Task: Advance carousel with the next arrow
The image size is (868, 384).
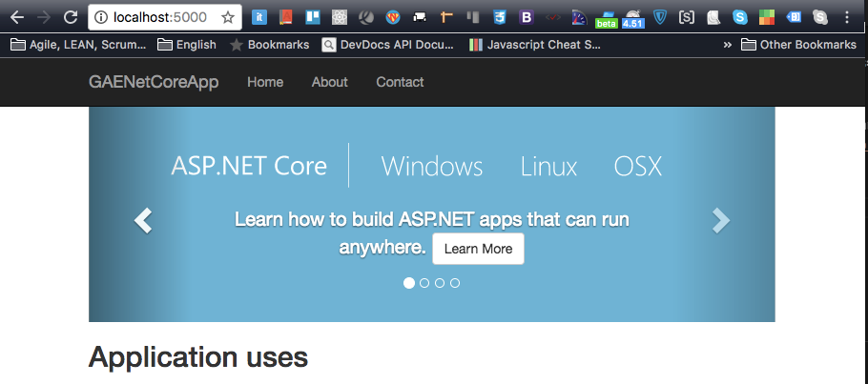Action: click(721, 221)
